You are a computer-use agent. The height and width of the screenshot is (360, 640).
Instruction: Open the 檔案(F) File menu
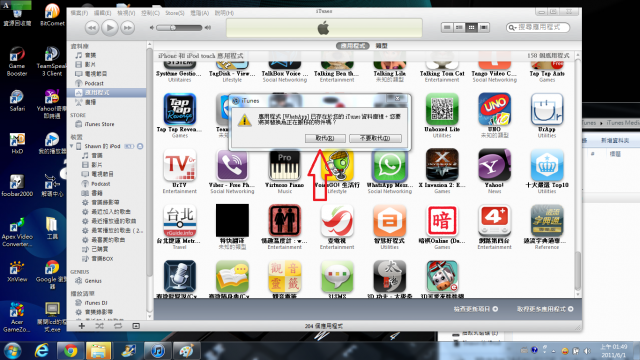pyautogui.click(x=79, y=13)
